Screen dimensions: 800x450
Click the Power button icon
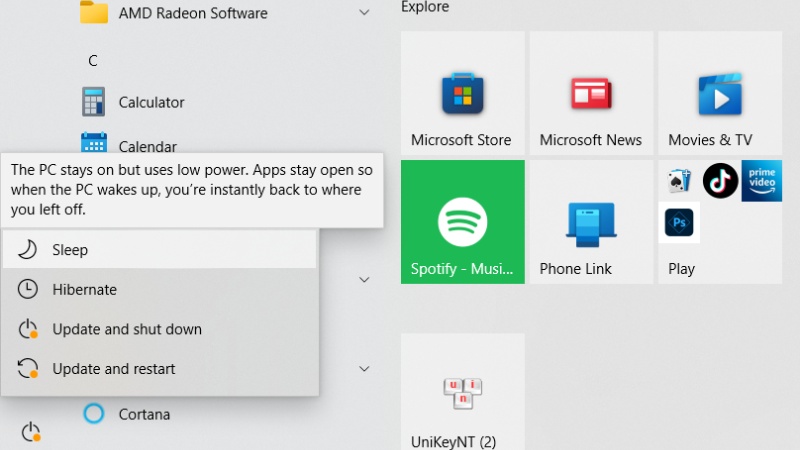(31, 432)
